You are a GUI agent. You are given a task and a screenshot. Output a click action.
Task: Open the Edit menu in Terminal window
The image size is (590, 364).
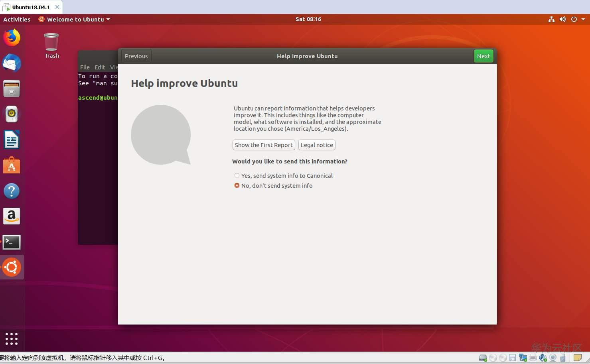100,67
